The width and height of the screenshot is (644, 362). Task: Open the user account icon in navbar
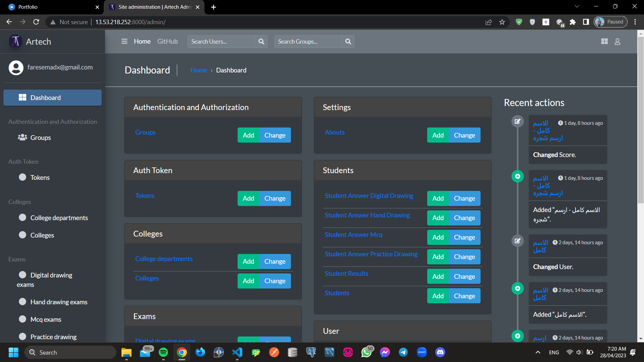(617, 41)
